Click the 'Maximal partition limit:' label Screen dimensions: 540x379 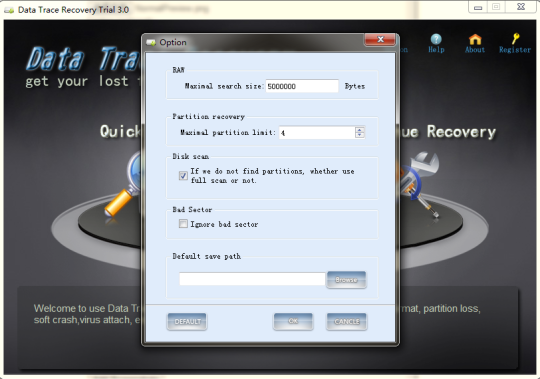tap(228, 133)
